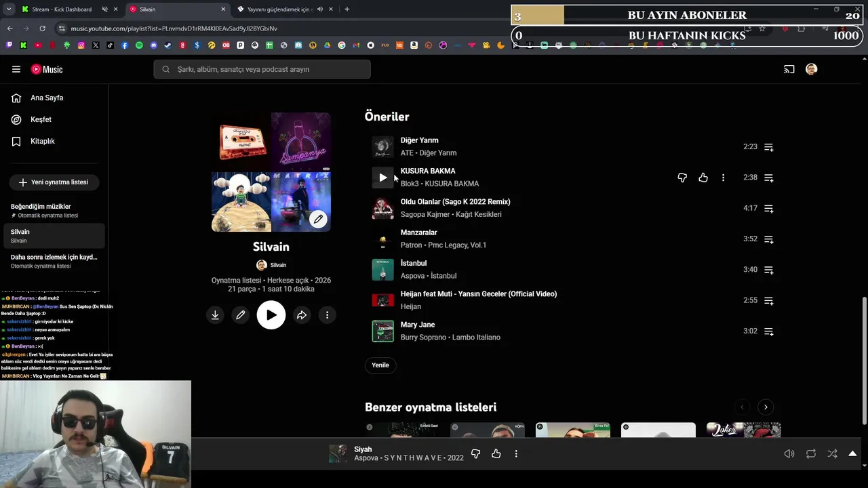Open Diğer Yarım song thumbnail
The height and width of the screenshot is (488, 868).
(382, 147)
